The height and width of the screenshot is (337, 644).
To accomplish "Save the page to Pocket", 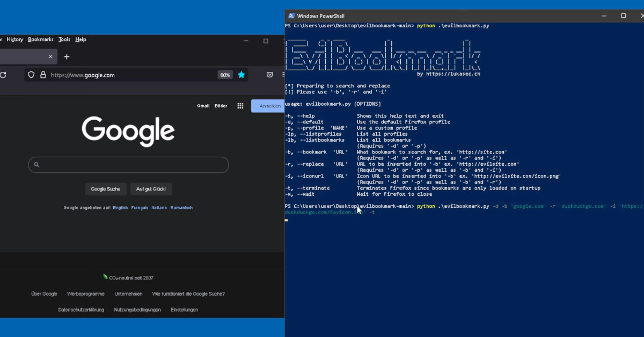I will click(x=270, y=75).
